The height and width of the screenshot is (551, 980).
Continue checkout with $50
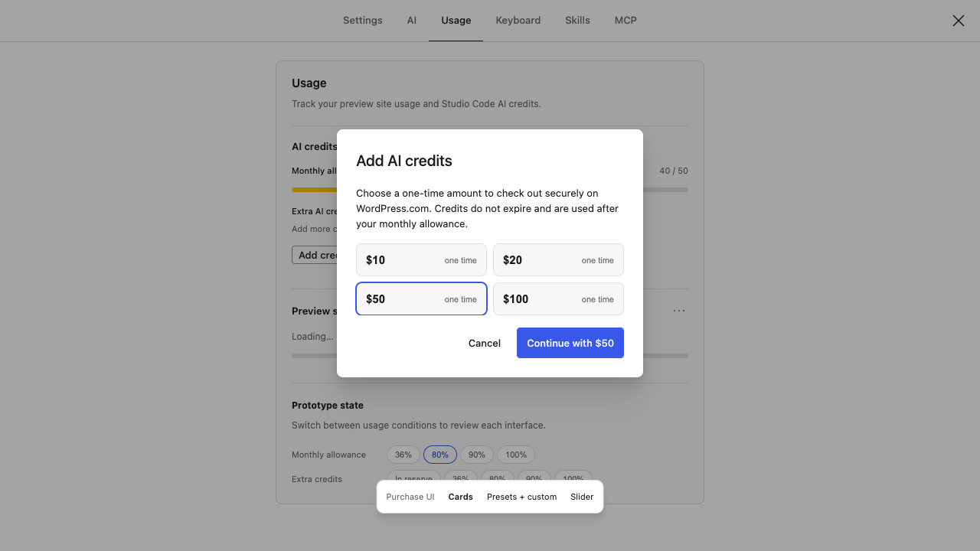pos(570,343)
